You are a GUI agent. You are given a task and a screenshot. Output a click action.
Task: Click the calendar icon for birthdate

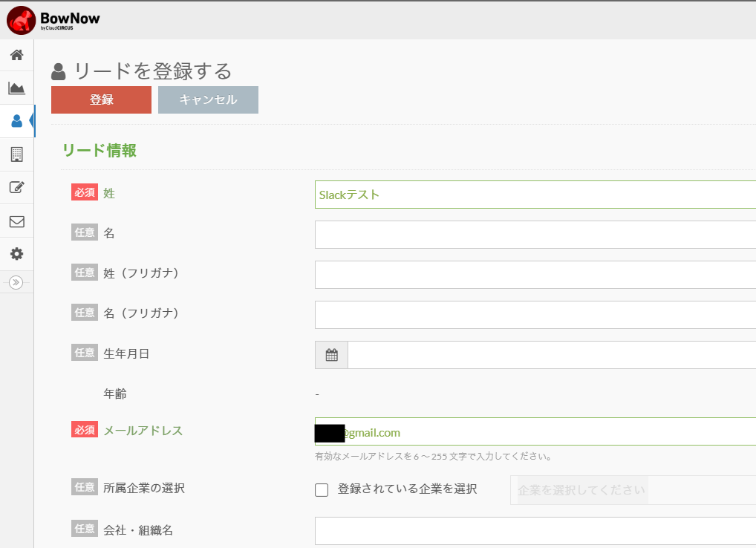[331, 355]
